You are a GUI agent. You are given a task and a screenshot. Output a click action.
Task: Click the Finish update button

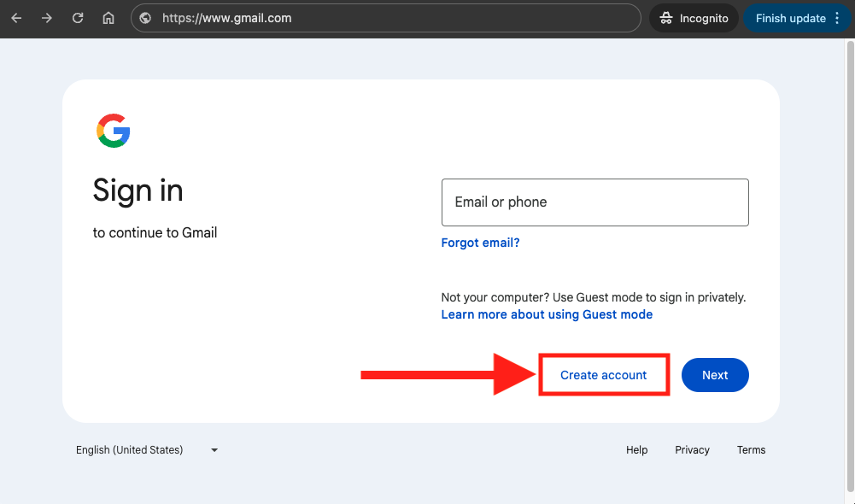790,18
